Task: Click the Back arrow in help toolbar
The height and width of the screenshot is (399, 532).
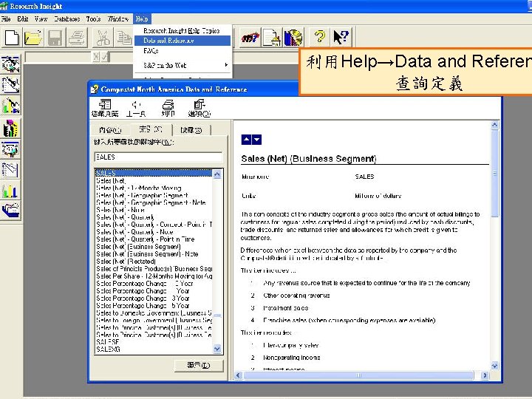Action: (x=136, y=108)
